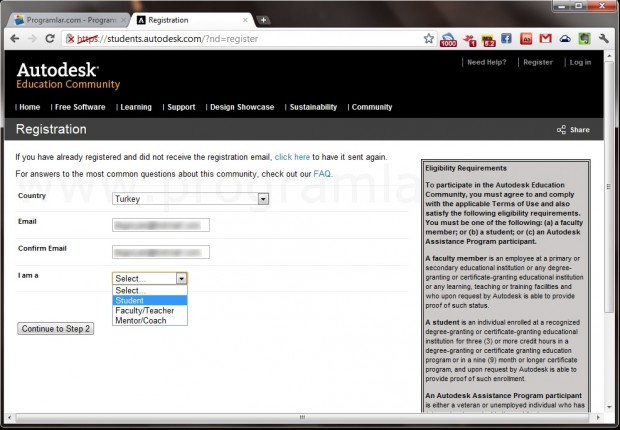Click the green extension icon
Viewport: 620px width, 430px height.
pos(584,39)
